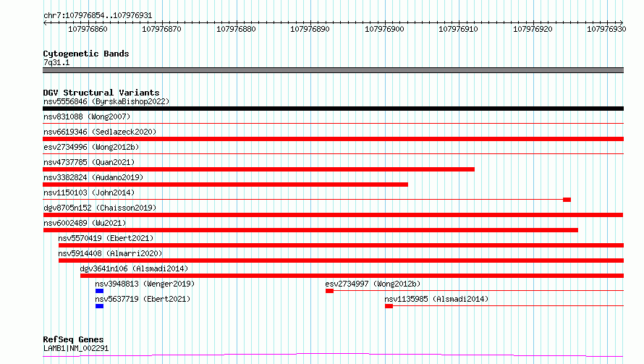The height and width of the screenshot is (364, 644).
Task: Click the blue nsv3948813 variant block
Action: [x=99, y=291]
